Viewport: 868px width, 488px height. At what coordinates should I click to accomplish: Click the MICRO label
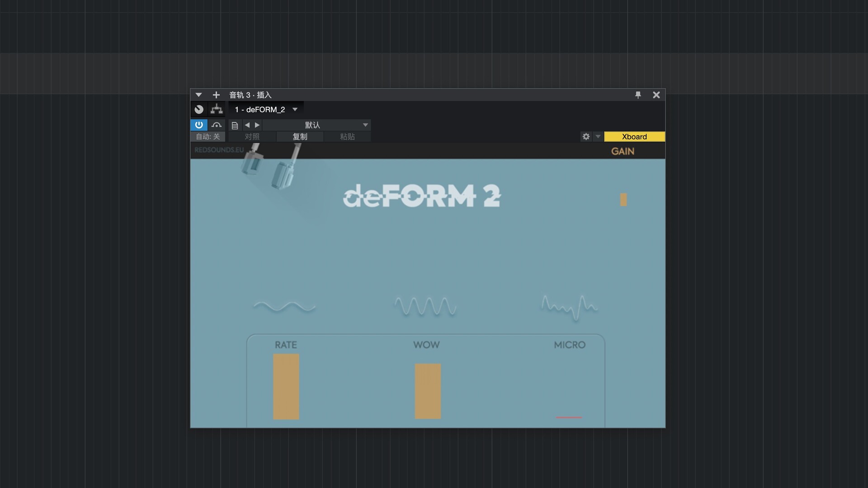point(570,345)
